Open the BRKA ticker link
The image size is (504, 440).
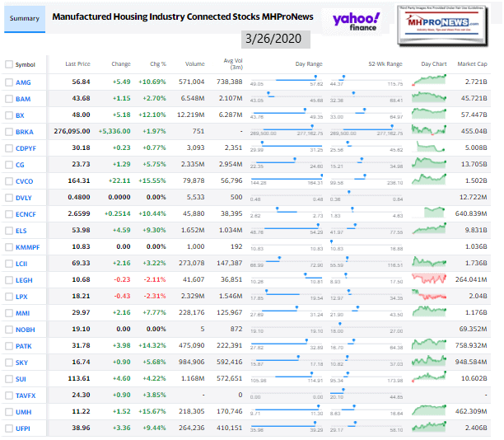[25, 132]
